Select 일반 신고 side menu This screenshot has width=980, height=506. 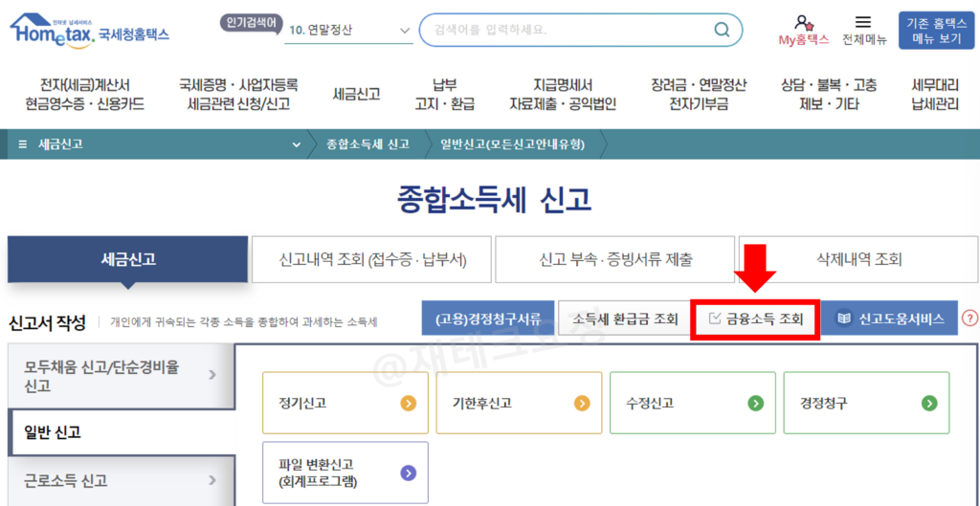pos(122,431)
